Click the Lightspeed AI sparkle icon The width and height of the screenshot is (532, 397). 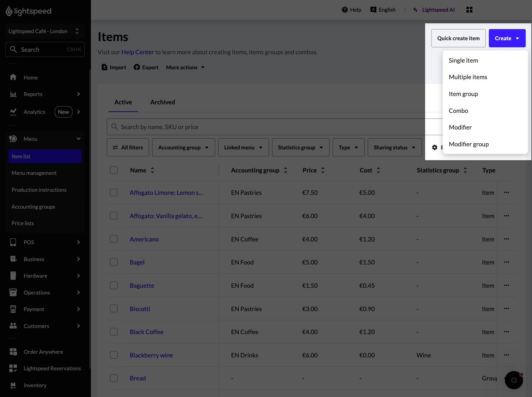(x=415, y=10)
